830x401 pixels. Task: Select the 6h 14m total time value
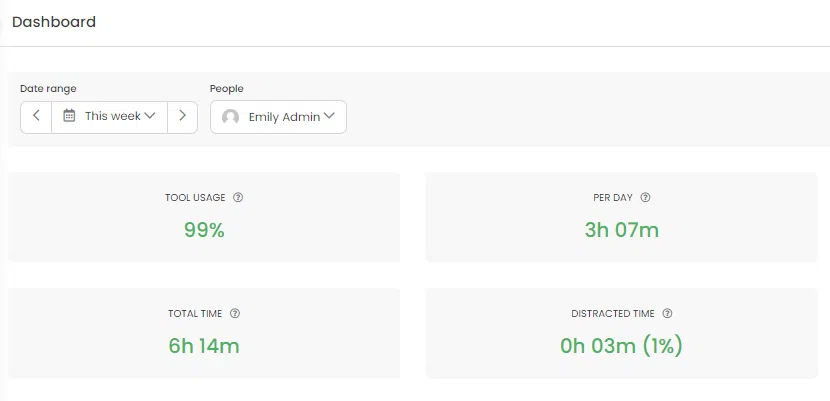tap(204, 346)
